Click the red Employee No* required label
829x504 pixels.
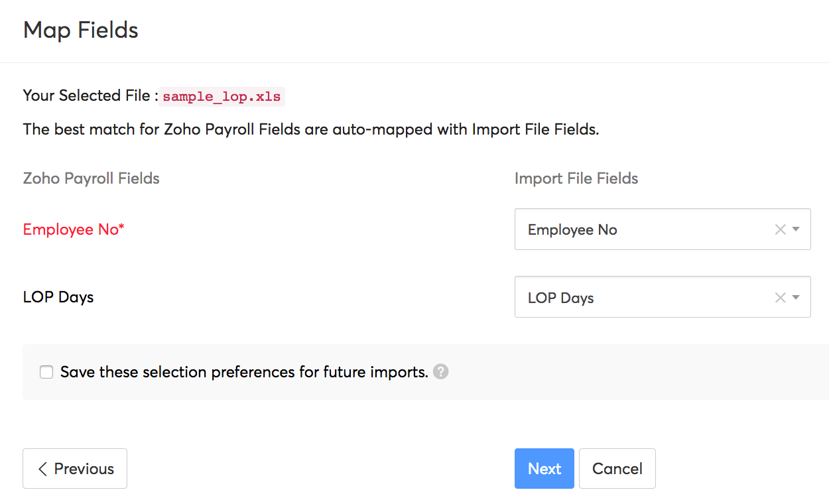click(x=74, y=229)
